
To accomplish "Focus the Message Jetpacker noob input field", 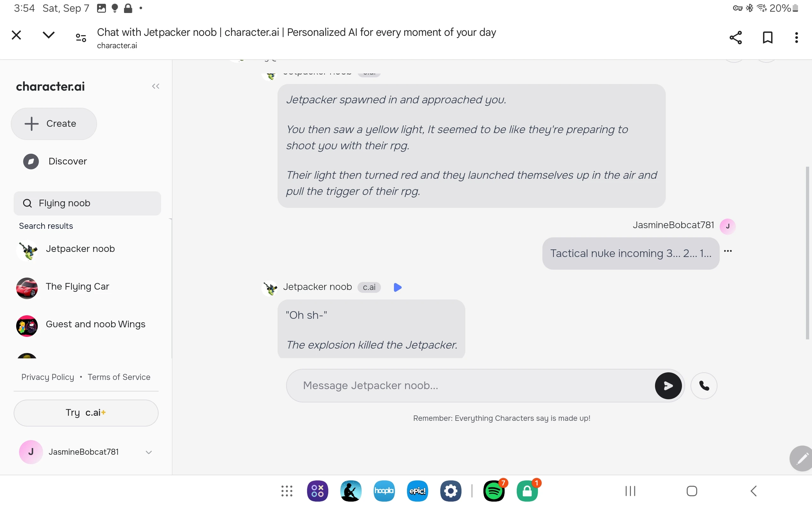I will [x=470, y=386].
